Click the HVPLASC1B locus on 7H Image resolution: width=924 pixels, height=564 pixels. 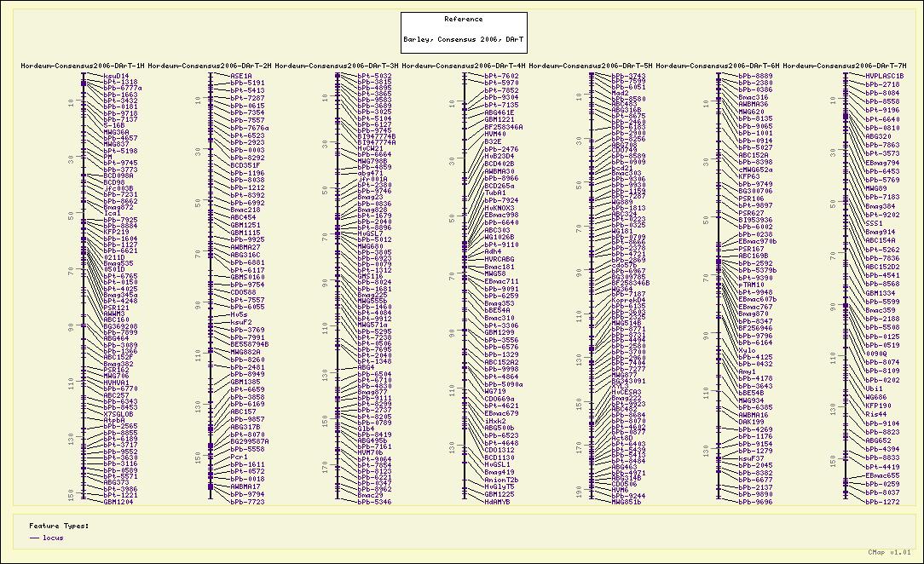coord(885,76)
